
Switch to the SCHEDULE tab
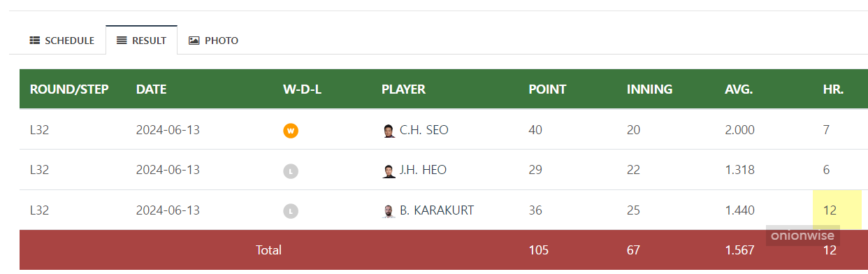coord(62,41)
